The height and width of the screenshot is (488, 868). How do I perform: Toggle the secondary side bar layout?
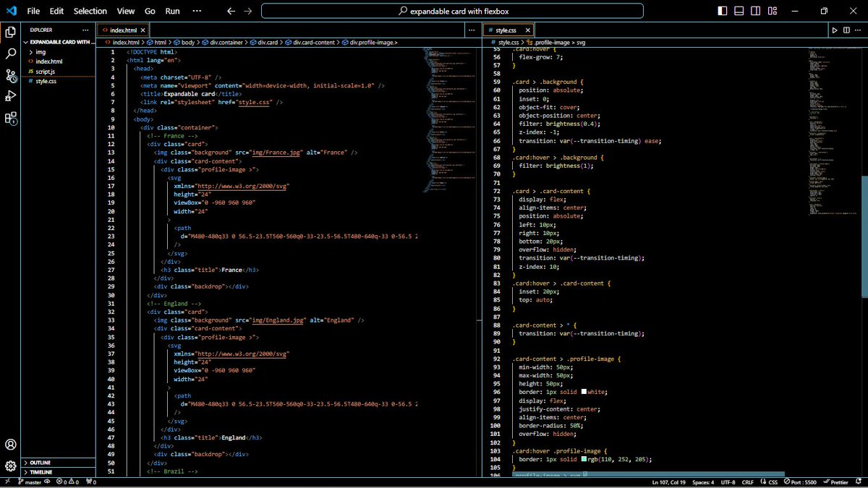pos(754,11)
